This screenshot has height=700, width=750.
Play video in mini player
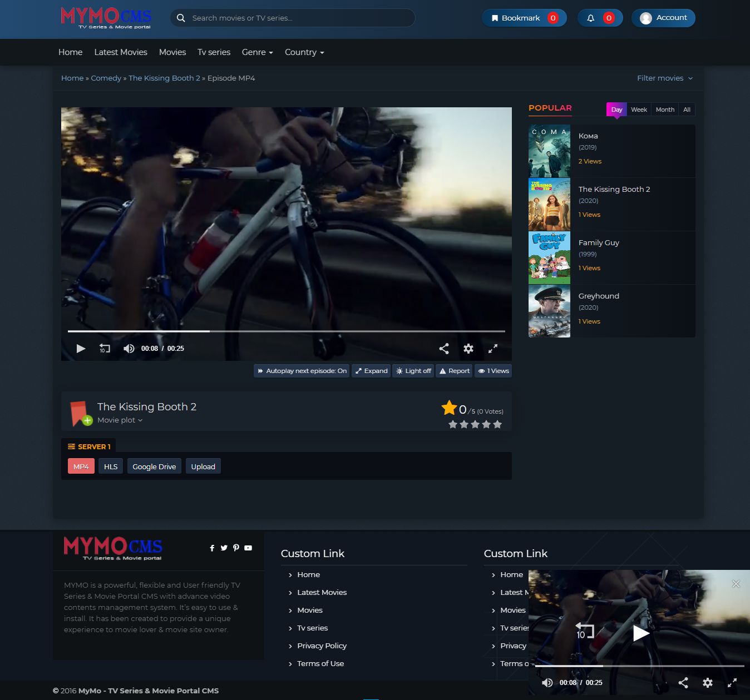coord(641,633)
